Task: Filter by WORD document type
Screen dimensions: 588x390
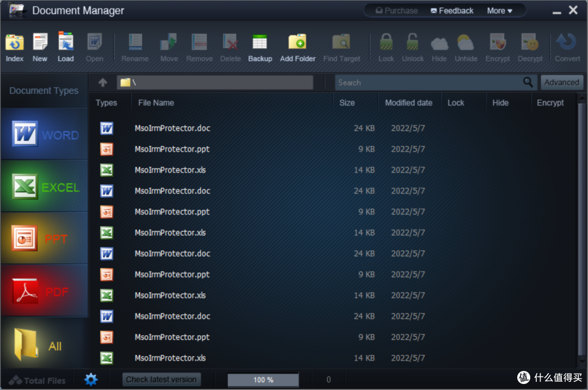Action: pos(44,134)
